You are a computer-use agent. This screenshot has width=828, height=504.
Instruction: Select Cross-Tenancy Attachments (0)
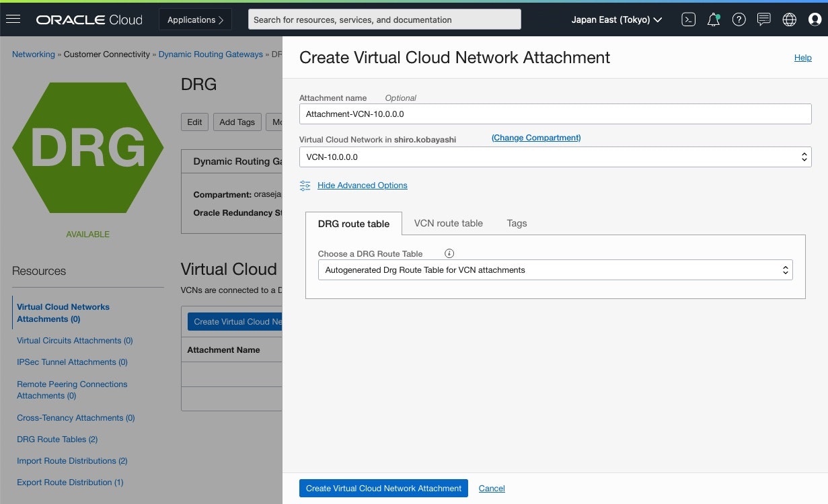coord(76,418)
